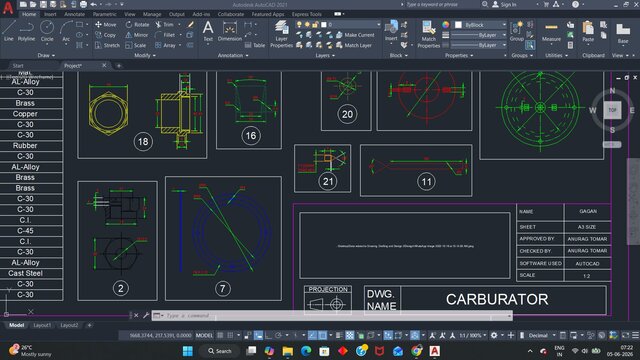Toggle lineweight display in status bar
This screenshot has width=640, height=360.
coord(340,336)
